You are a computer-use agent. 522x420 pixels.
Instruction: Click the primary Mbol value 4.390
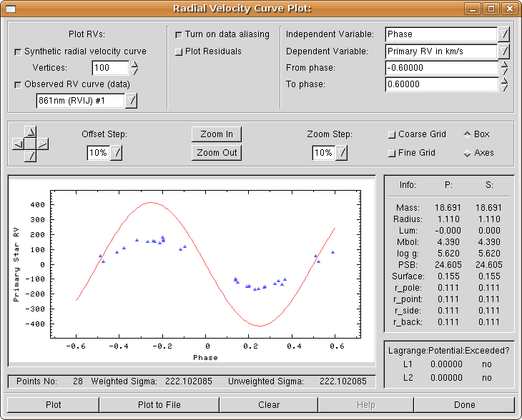point(448,241)
